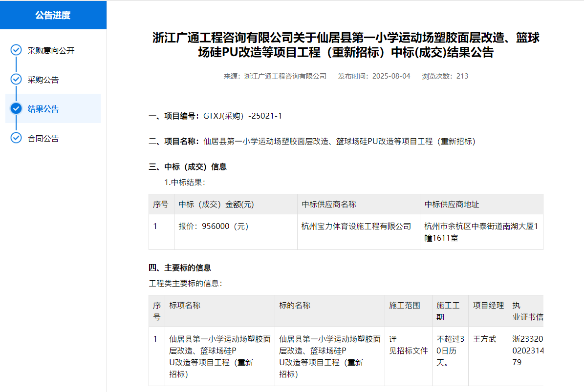Click the publish date 2025-08-04
Image resolution: width=584 pixels, height=392 pixels.
click(391, 76)
